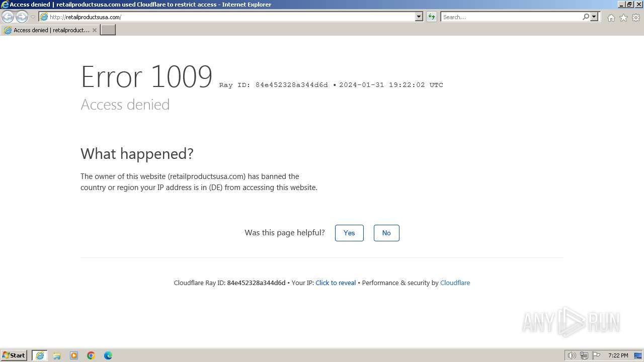
Task: Refresh the page using the refresh icon
Action: pyautogui.click(x=432, y=17)
